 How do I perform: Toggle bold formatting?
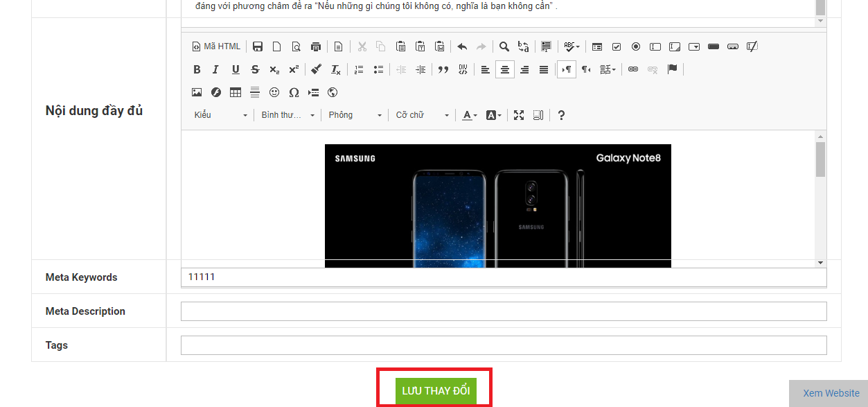point(197,69)
